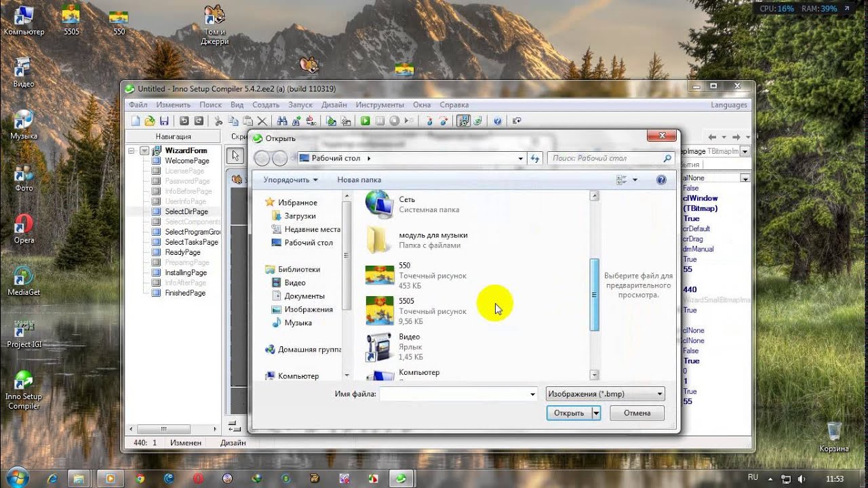Click the Open file toolbar icon
The width and height of the screenshot is (868, 488).
pyautogui.click(x=150, y=121)
